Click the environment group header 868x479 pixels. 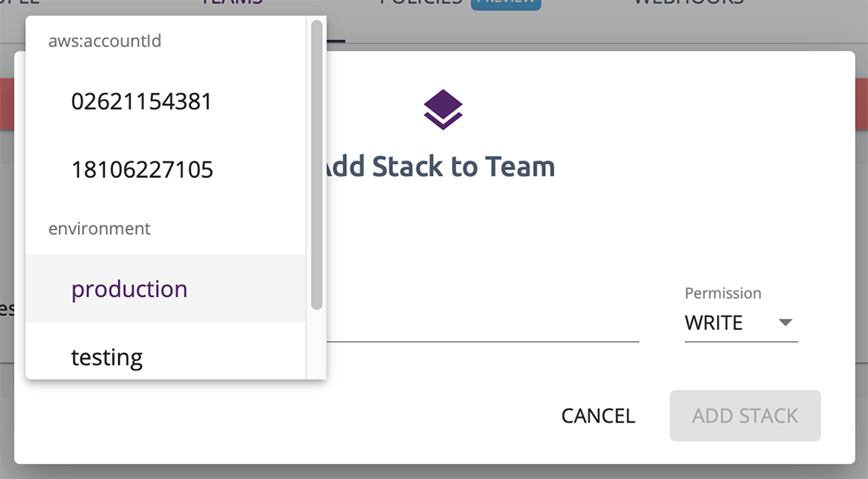[x=99, y=228]
